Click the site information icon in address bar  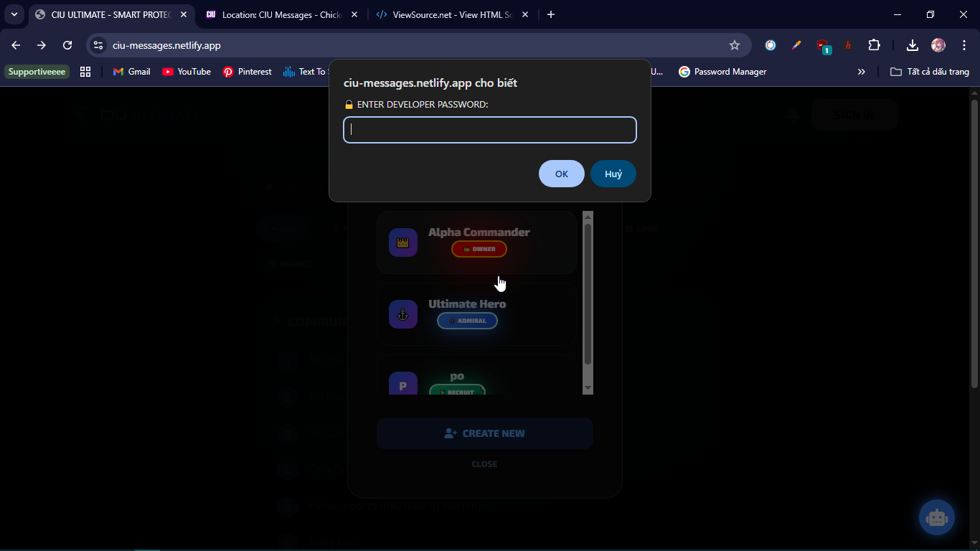[98, 45]
